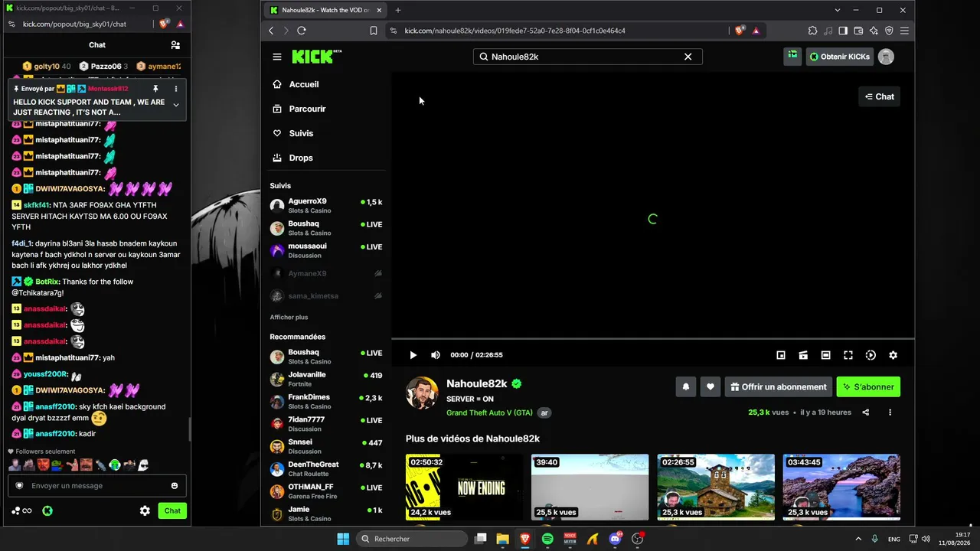Open chat user list icon in popout
This screenshot has height=551, width=980.
tap(175, 45)
